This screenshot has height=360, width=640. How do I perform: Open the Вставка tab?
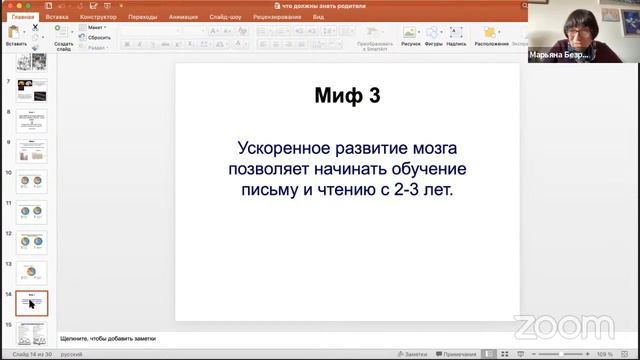[x=57, y=17]
